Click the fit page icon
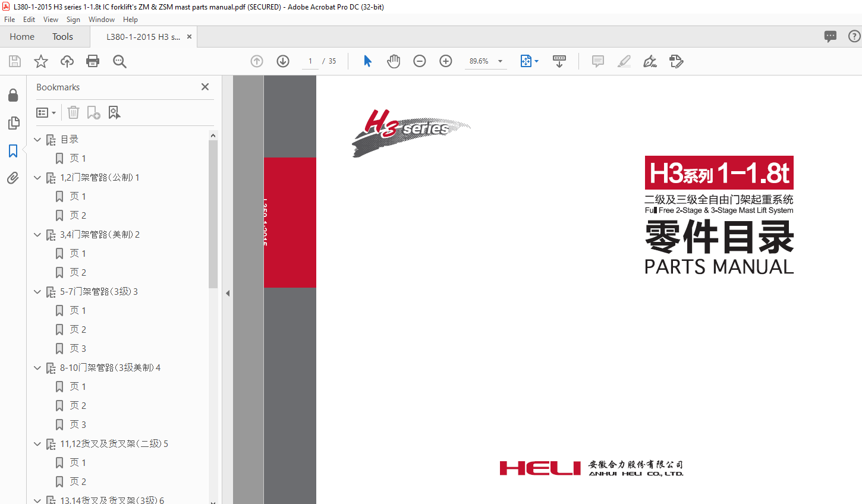The width and height of the screenshot is (862, 504). [526, 61]
